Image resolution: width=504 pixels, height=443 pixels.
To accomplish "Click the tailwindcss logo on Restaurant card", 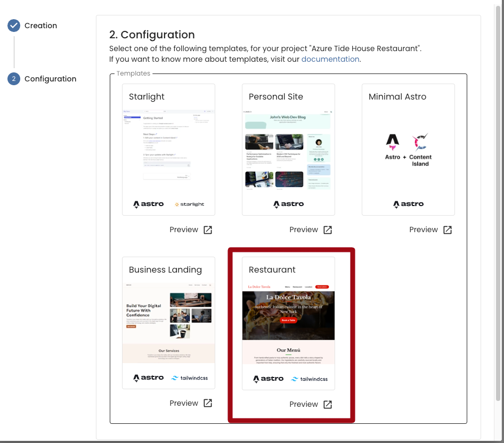I will point(310,379).
